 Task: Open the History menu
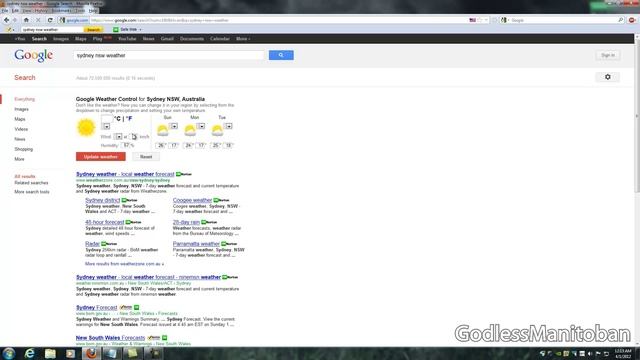(x=41, y=10)
